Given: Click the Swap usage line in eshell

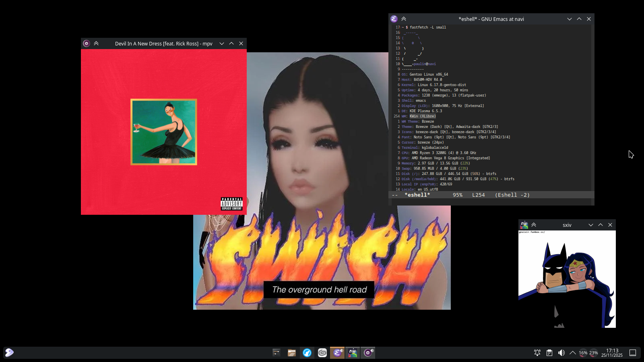Looking at the screenshot, I should [x=435, y=169].
